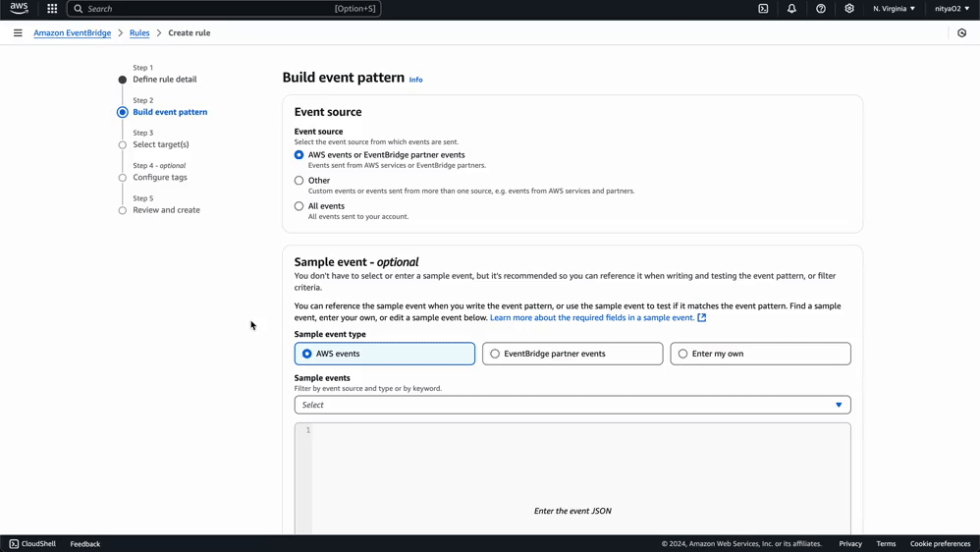The image size is (980, 552).
Task: Choose EventBridge partner events sample type
Action: tap(572, 354)
